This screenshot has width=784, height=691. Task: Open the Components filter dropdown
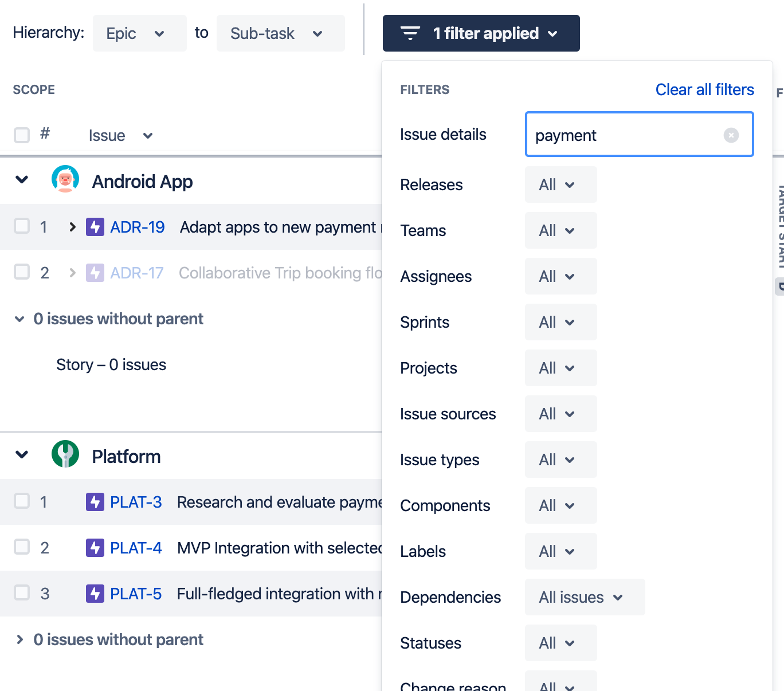tap(561, 505)
